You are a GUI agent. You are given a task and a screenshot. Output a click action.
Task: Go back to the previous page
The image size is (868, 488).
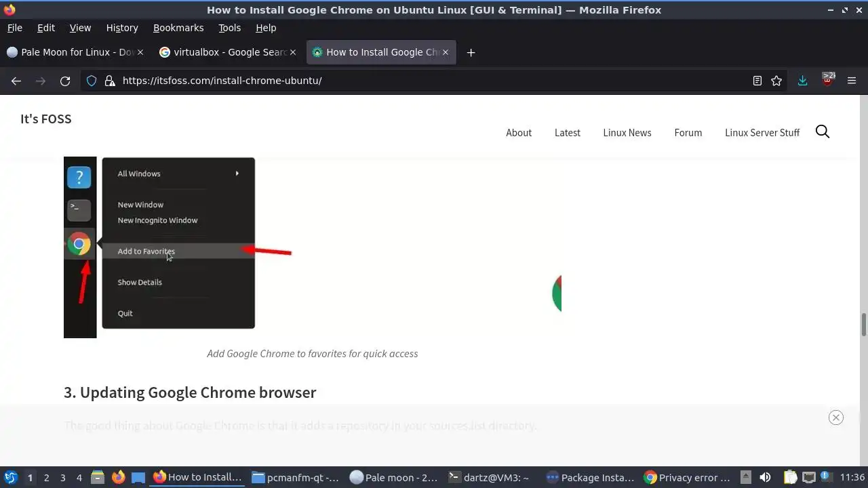pos(16,81)
